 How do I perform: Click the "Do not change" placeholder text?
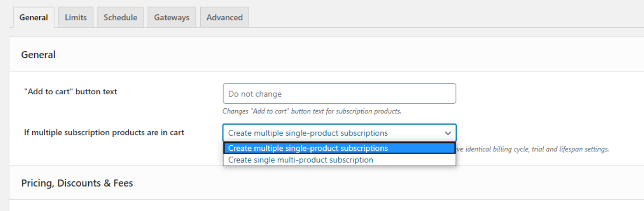pyautogui.click(x=255, y=94)
